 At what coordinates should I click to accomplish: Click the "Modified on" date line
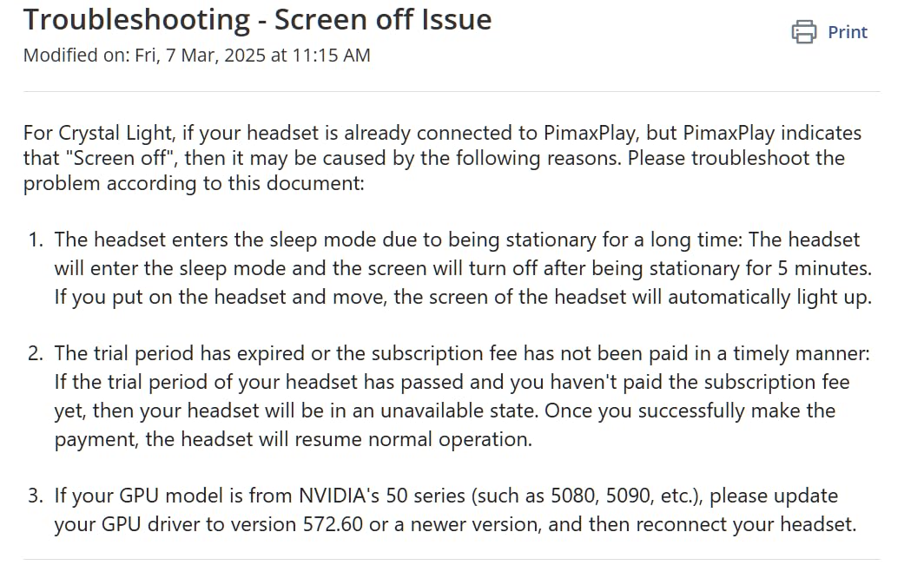pos(196,56)
